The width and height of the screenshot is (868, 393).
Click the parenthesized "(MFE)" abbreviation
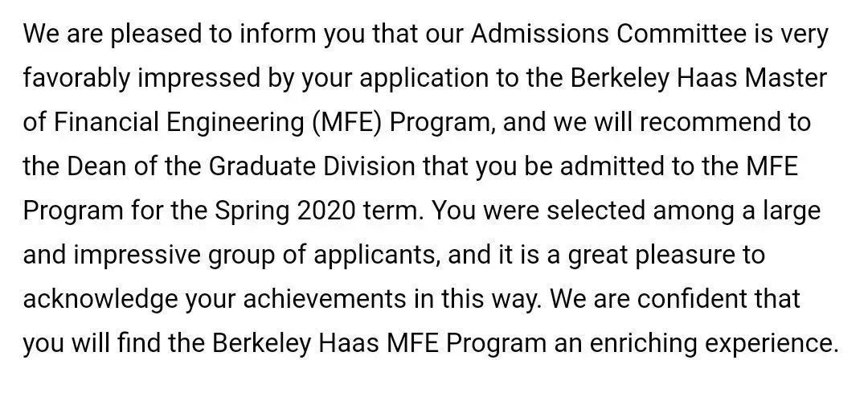(346, 124)
